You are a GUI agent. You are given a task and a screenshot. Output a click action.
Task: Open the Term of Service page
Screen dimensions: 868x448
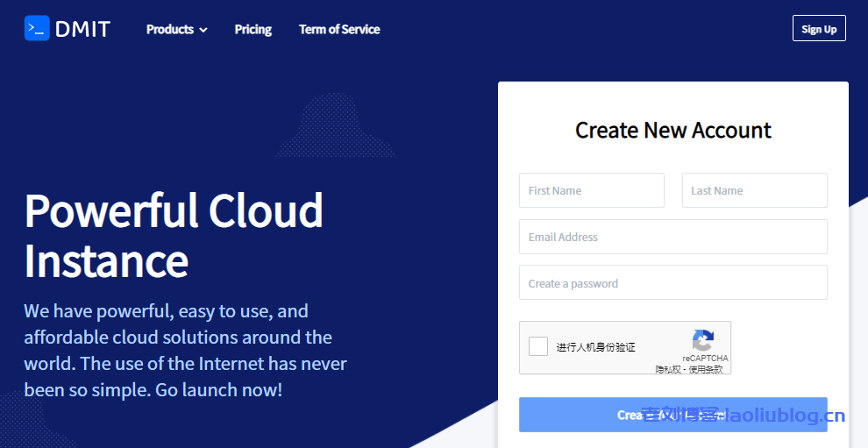(x=339, y=29)
